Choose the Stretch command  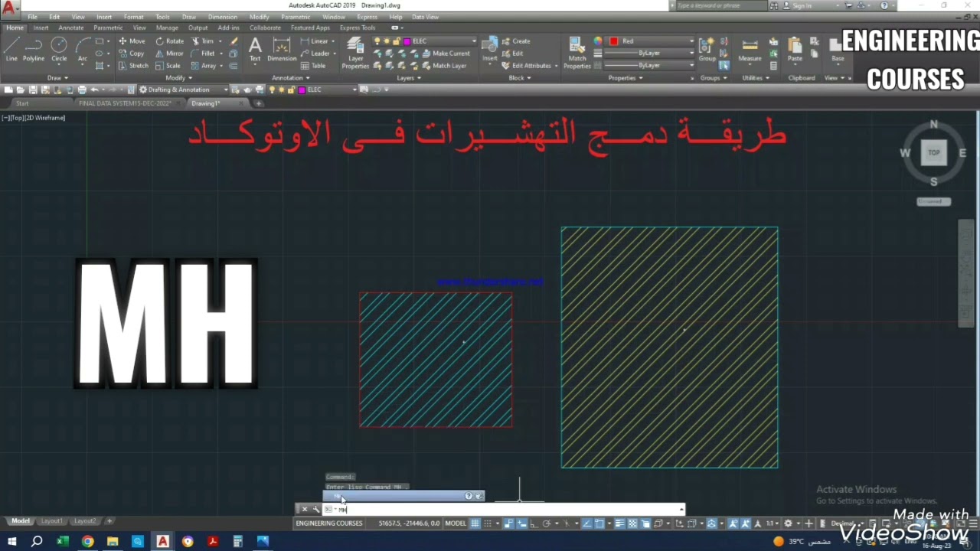click(x=133, y=66)
